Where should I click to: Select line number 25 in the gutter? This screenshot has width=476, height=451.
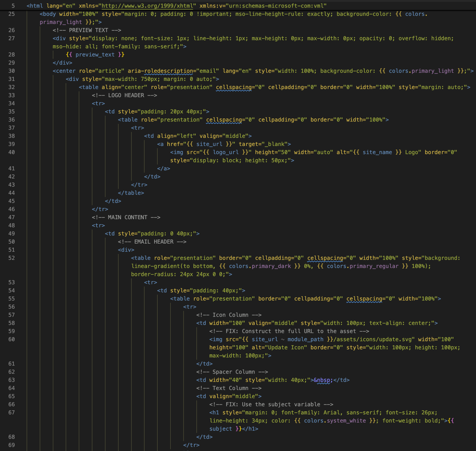(x=11, y=14)
